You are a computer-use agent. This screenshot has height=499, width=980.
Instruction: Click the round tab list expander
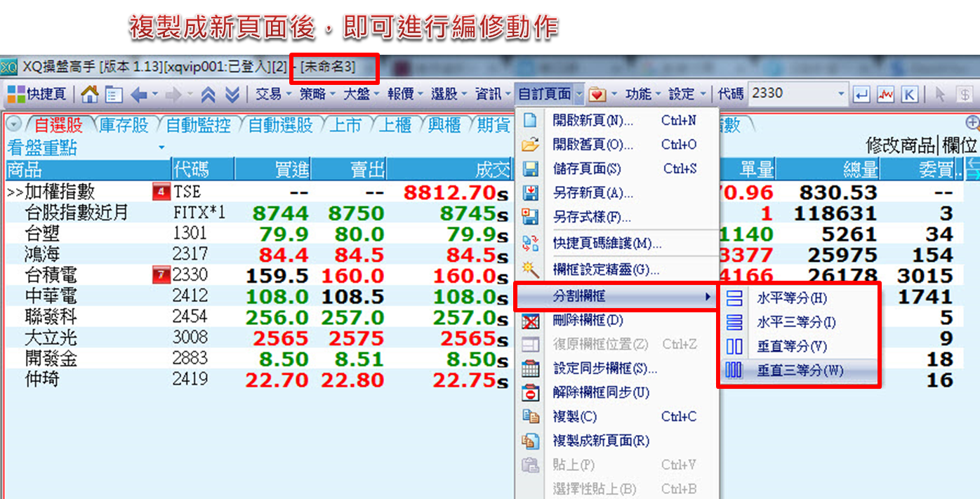[x=14, y=125]
